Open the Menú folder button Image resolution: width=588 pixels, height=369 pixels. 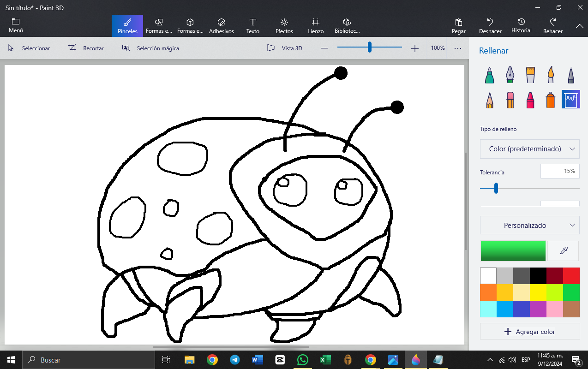pos(16,26)
